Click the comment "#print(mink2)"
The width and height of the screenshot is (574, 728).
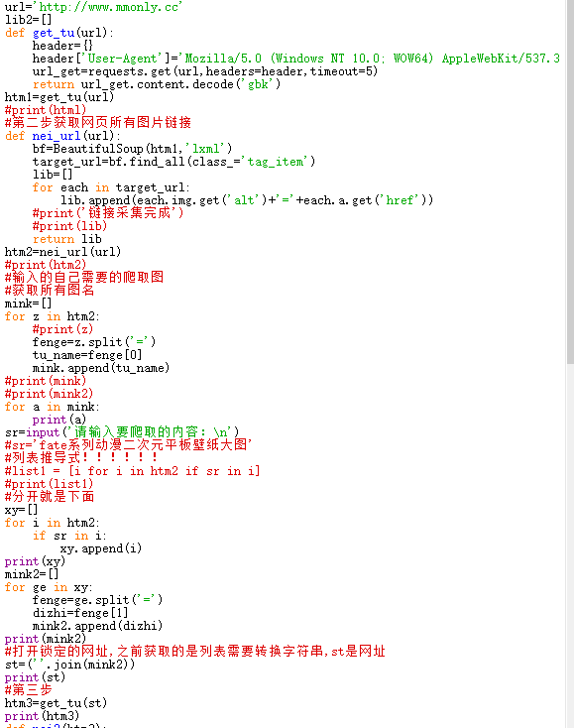[x=50, y=394]
